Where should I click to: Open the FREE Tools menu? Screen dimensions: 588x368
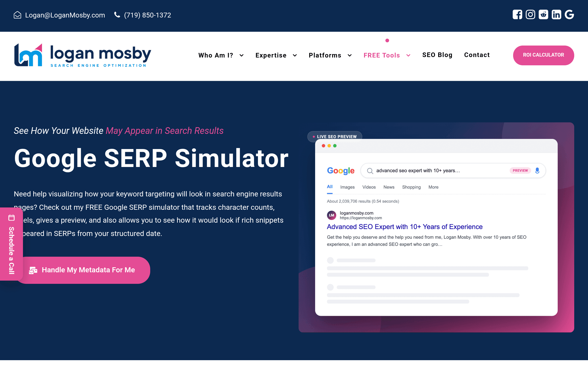(382, 55)
